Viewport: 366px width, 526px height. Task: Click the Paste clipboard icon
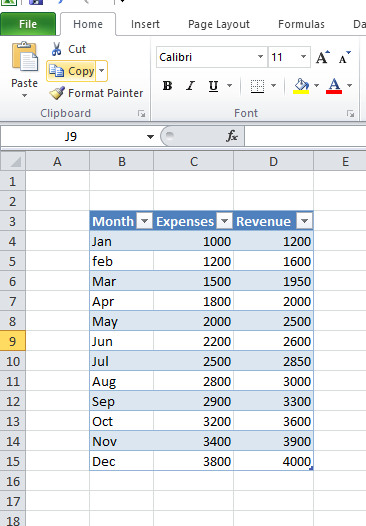(24, 57)
